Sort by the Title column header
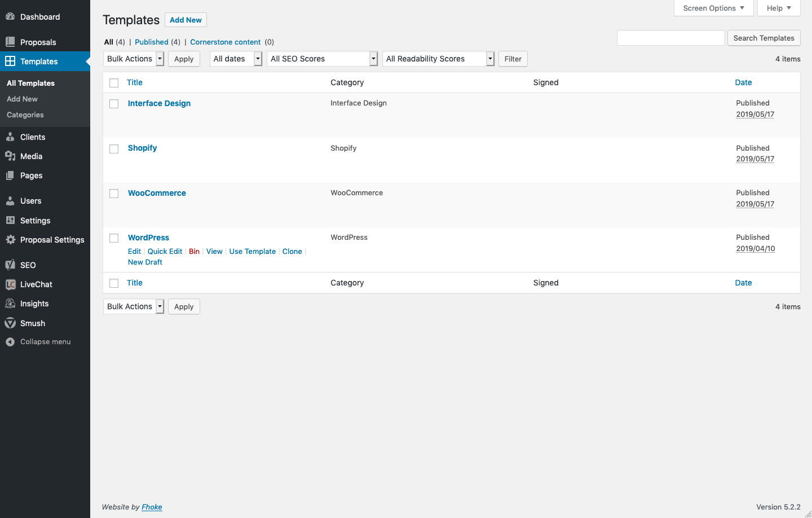 135,82
